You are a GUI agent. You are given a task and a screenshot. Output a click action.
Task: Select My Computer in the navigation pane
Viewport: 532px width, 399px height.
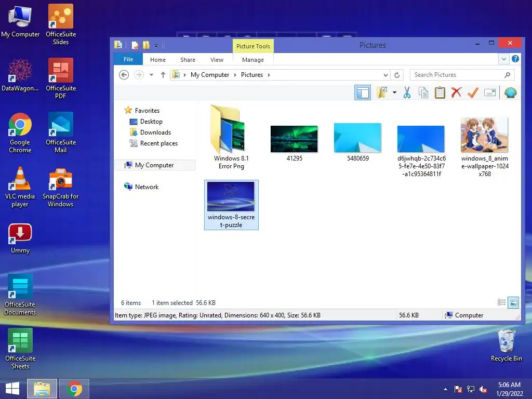click(155, 165)
